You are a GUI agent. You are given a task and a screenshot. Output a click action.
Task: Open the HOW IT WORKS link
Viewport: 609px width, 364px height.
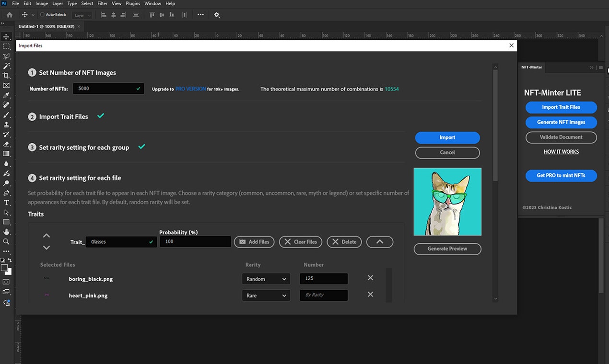click(561, 152)
